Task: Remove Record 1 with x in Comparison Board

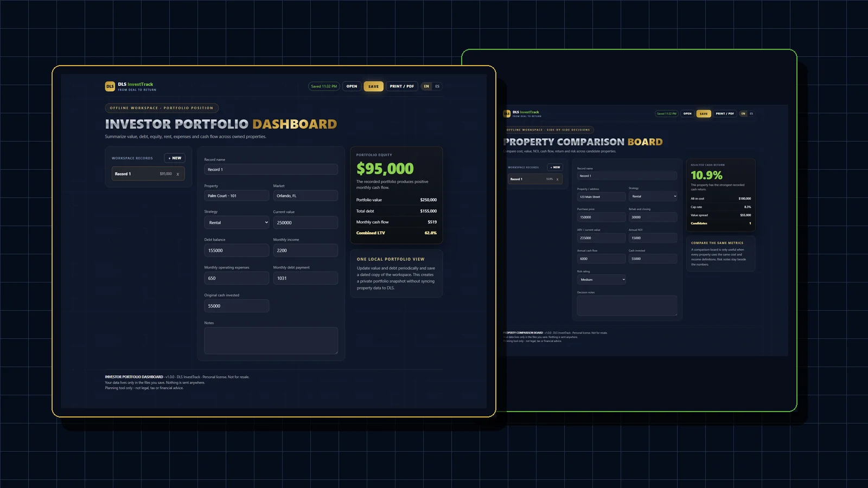Action: [557, 179]
